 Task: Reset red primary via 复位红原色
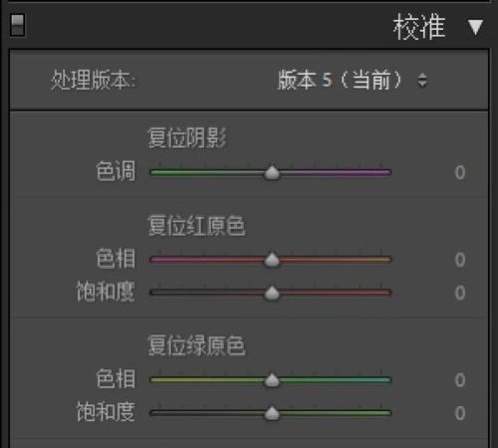pyautogui.click(x=196, y=226)
